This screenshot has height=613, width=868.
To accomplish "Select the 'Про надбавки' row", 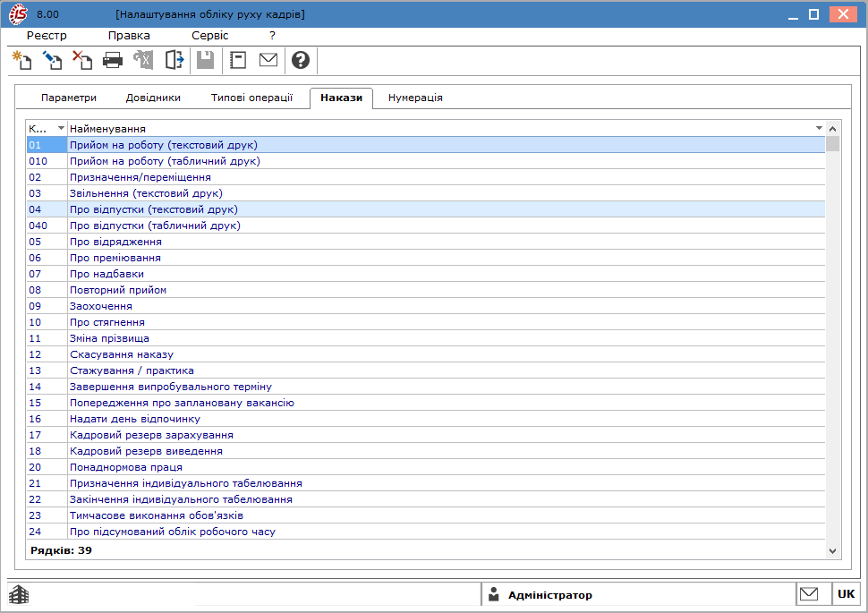I will [x=426, y=274].
